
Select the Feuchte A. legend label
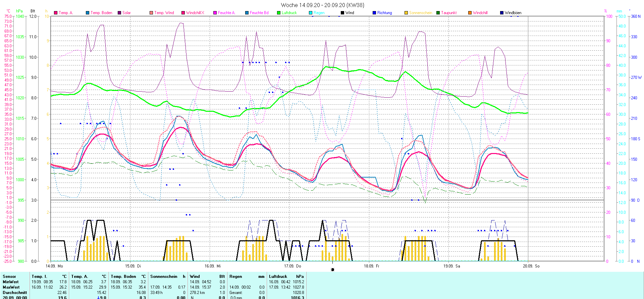[226, 13]
